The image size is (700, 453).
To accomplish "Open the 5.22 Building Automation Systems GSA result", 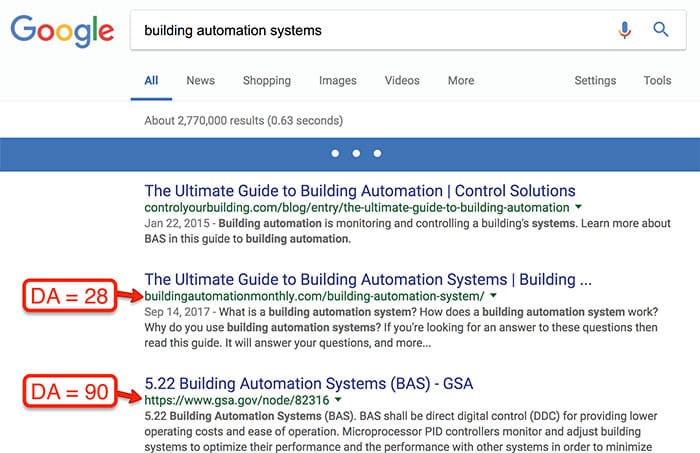I will pos(308,384).
